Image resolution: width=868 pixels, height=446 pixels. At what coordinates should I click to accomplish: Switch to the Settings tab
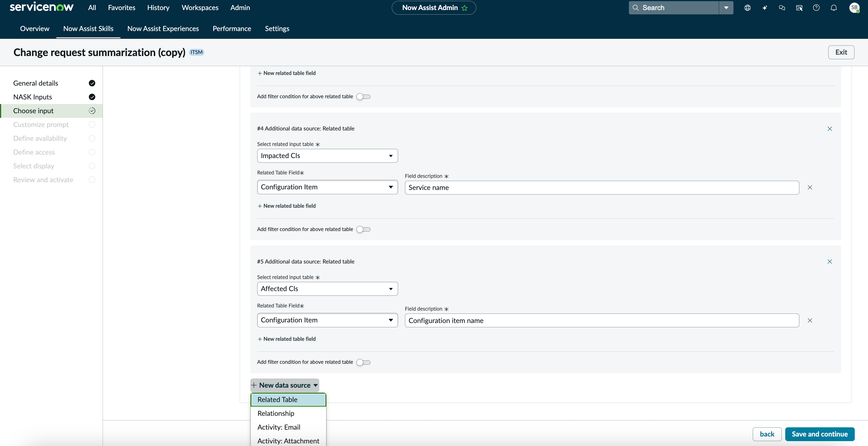(x=277, y=29)
